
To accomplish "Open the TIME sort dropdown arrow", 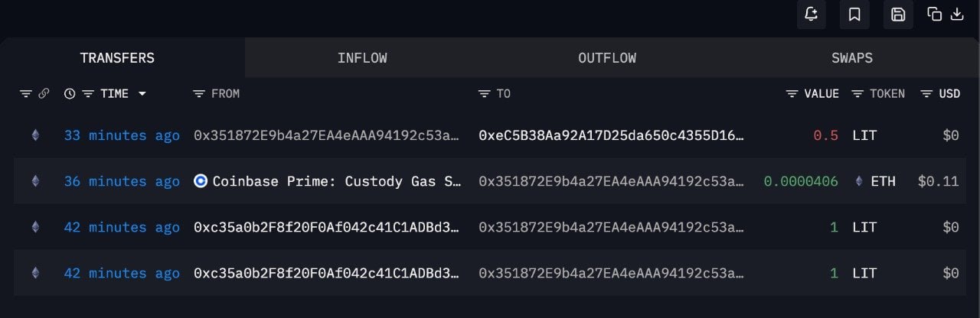I will tap(142, 93).
